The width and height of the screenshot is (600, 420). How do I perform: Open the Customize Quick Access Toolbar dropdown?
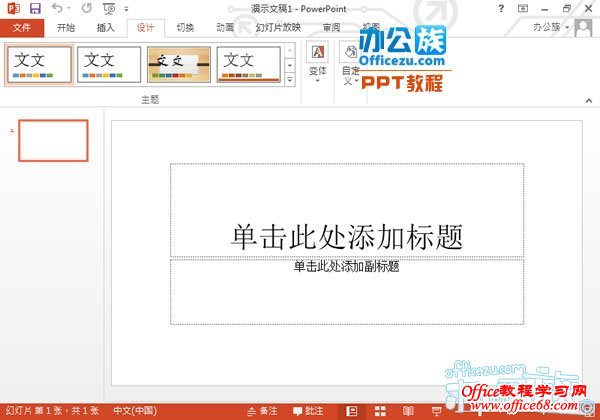[x=126, y=9]
